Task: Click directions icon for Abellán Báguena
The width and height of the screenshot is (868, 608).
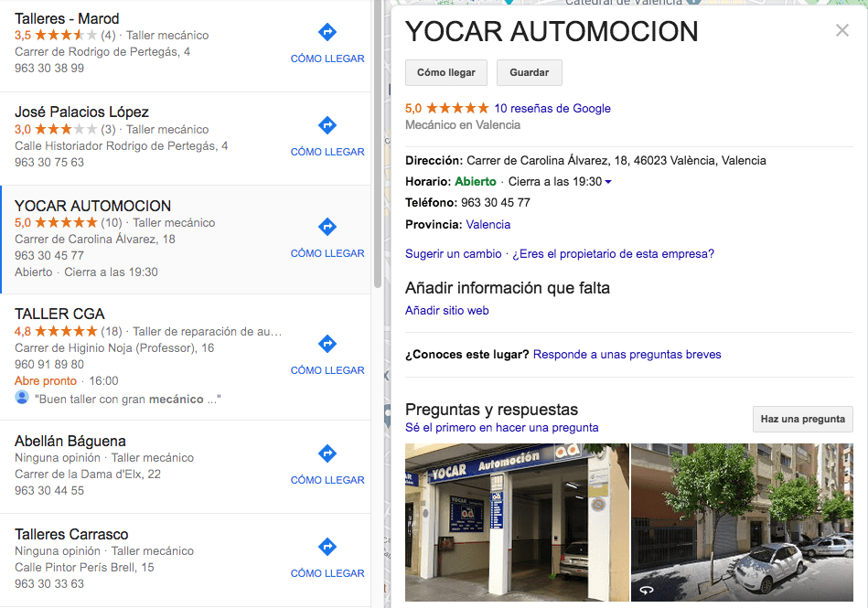Action: pyautogui.click(x=327, y=453)
